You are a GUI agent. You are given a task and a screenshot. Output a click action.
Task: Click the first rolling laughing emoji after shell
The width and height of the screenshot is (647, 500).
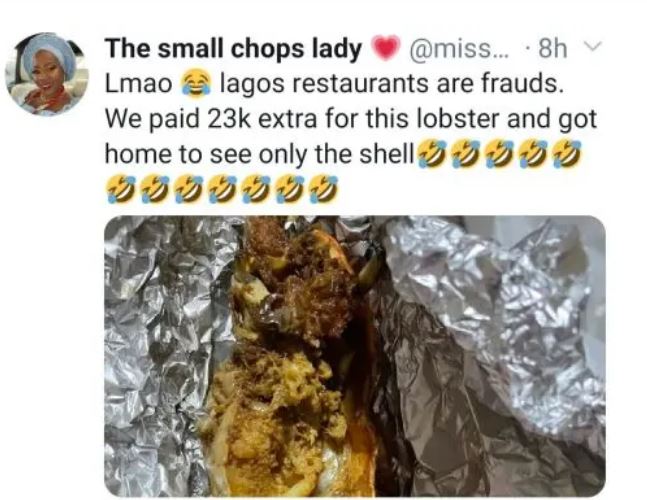(x=432, y=154)
